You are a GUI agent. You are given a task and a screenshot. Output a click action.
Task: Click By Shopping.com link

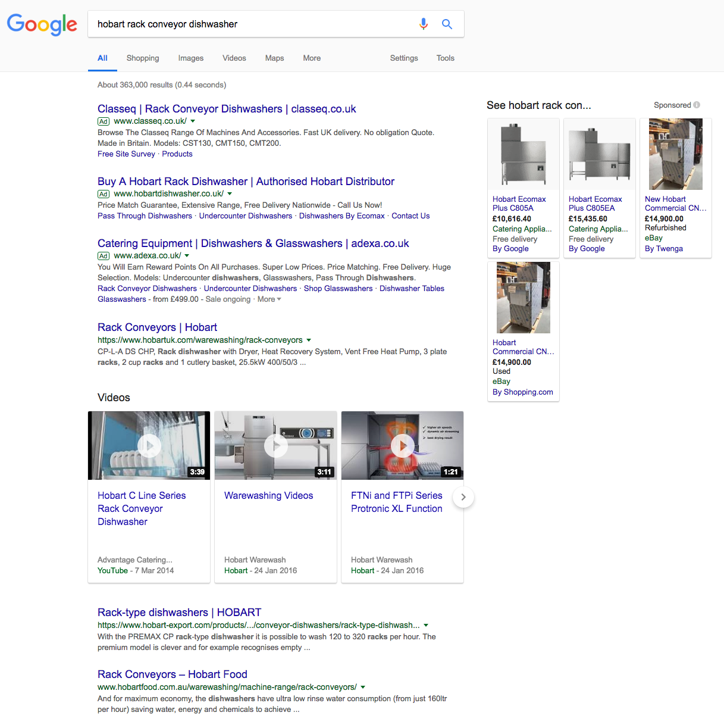click(x=523, y=392)
